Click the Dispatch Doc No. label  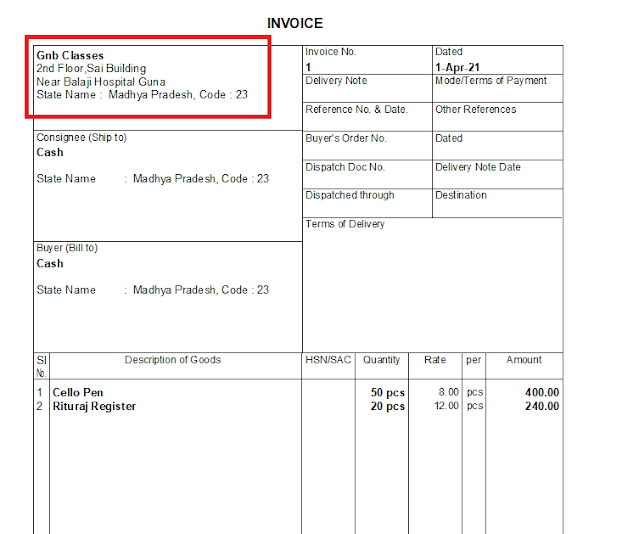[345, 167]
